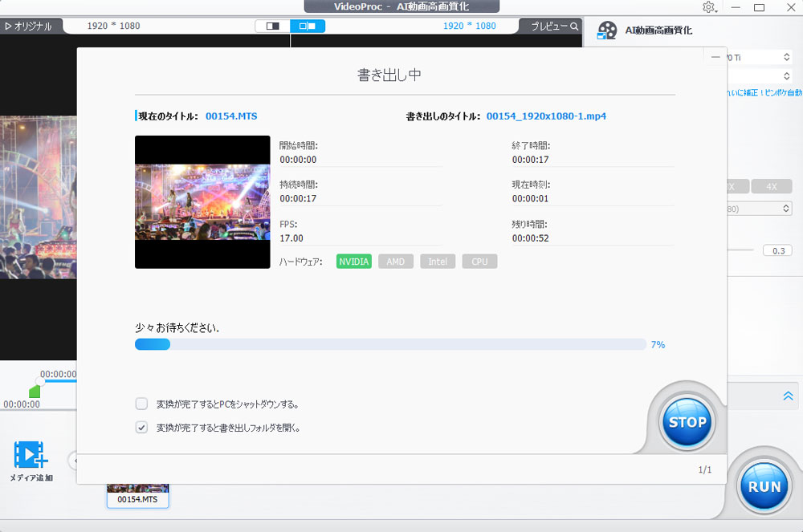This screenshot has width=803, height=532.
Task: Click the FPS value 17.00
Action: 291,238
